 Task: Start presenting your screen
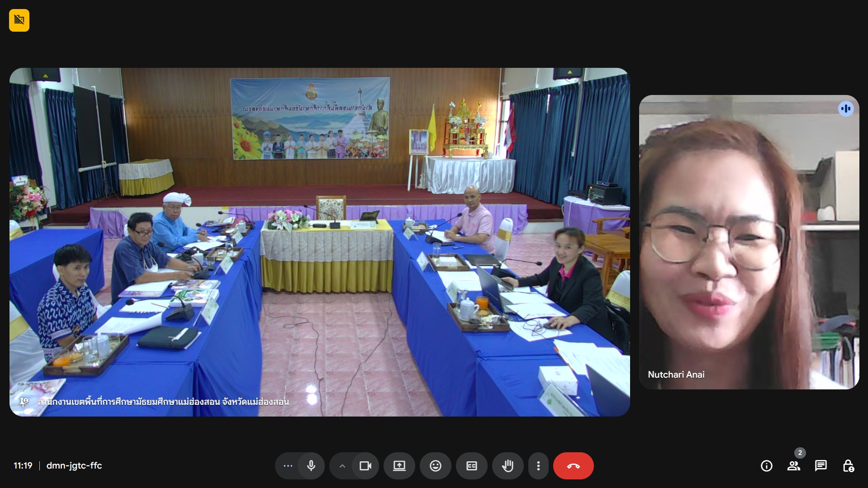(x=399, y=466)
